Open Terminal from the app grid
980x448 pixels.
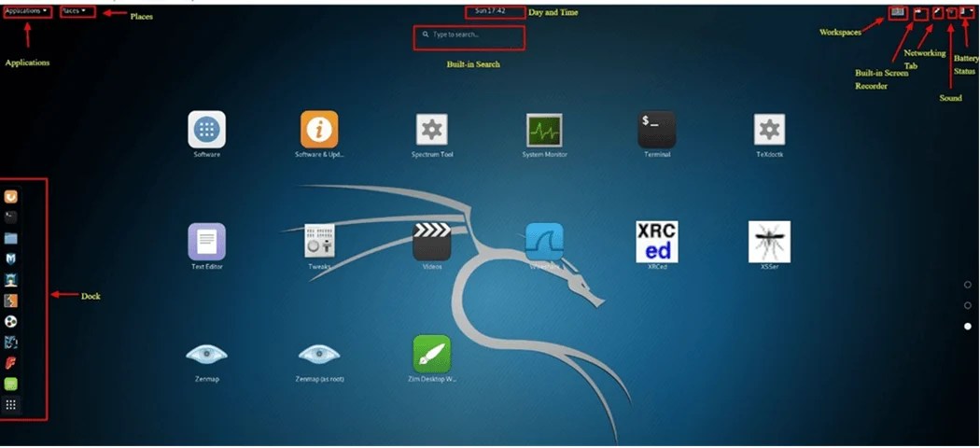tap(657, 130)
